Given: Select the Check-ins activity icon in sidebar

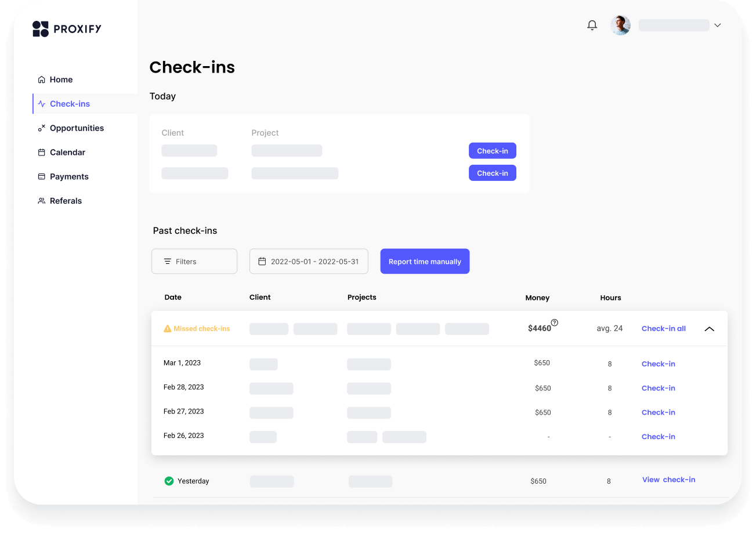Looking at the screenshot, I should [x=41, y=103].
